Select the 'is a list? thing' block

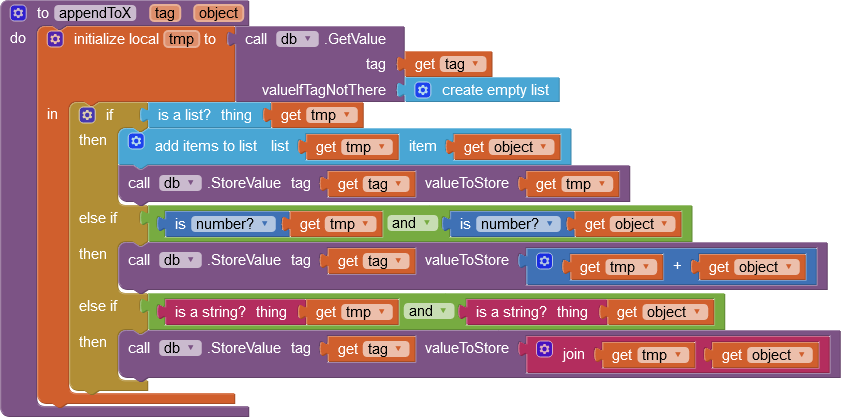point(204,115)
